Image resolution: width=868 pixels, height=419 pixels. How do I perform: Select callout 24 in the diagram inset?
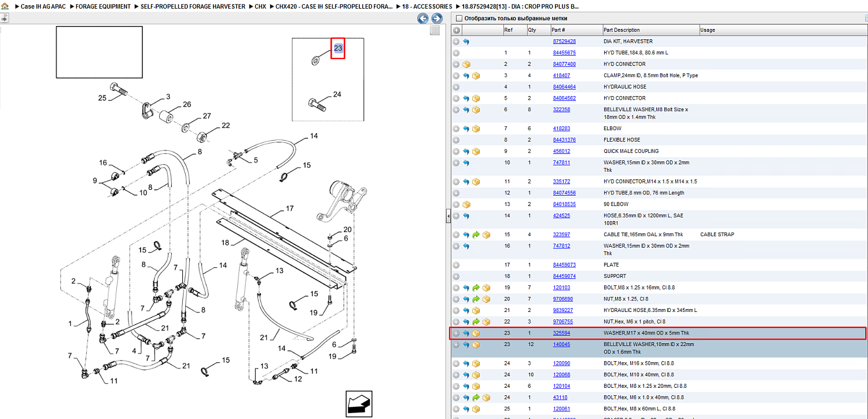point(337,94)
